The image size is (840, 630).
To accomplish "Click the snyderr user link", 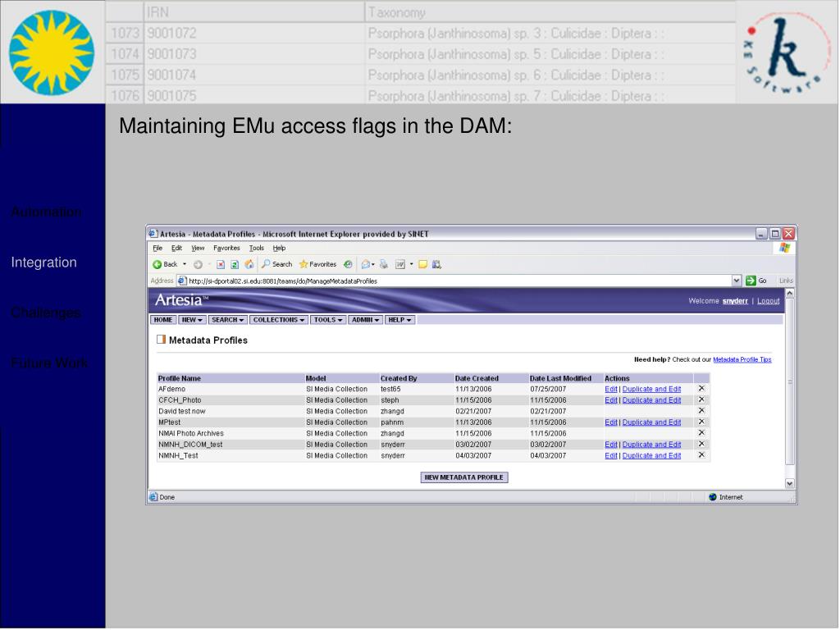I will 736,302.
